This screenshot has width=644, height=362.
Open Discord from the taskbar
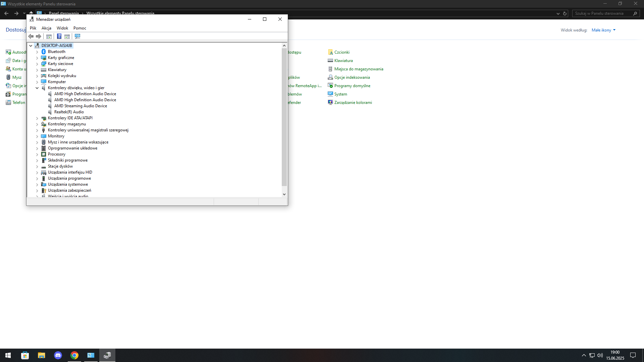coord(58,355)
